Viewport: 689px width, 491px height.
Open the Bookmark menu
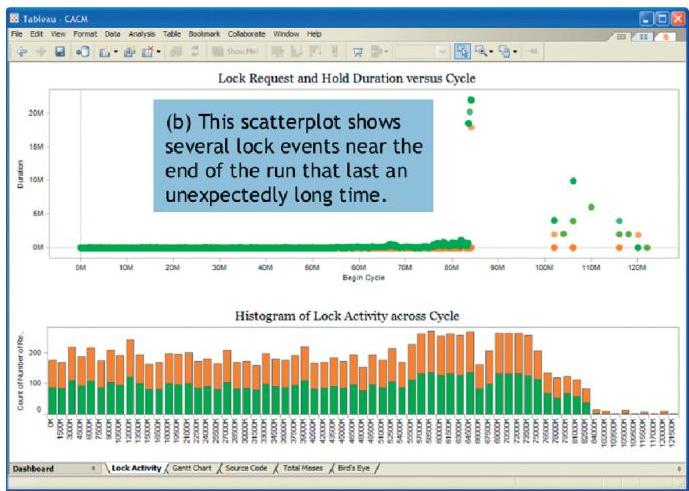pos(206,34)
